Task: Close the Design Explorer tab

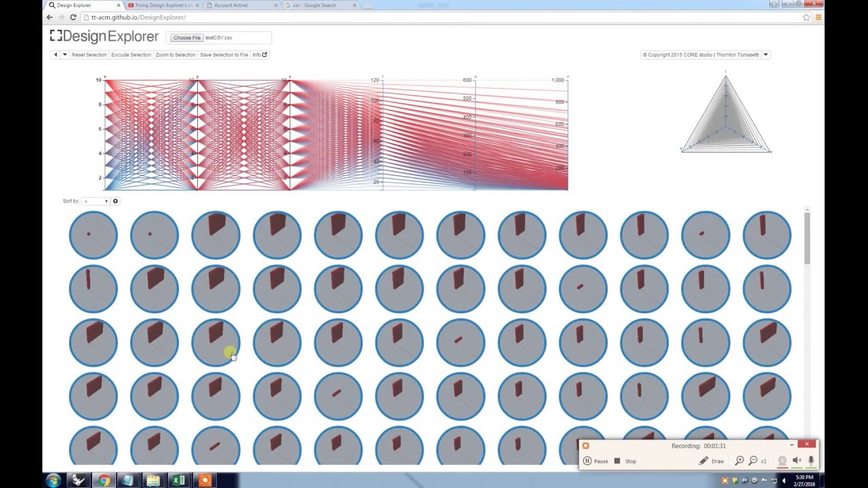Action: [118, 5]
